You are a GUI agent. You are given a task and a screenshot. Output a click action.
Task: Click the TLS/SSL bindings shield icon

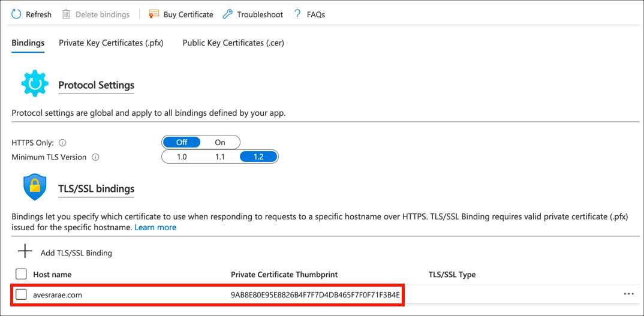(34, 188)
